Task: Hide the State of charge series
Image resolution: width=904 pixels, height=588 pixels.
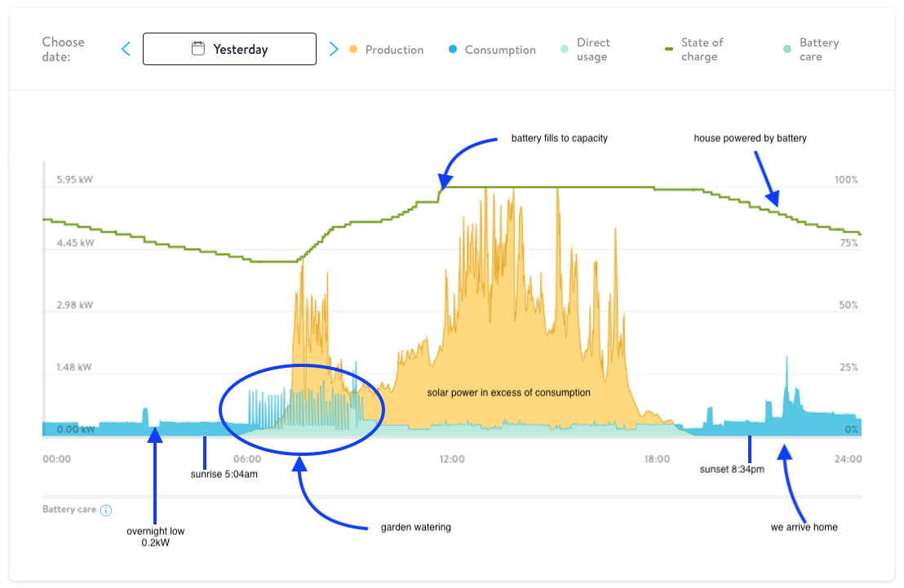Action: [702, 50]
